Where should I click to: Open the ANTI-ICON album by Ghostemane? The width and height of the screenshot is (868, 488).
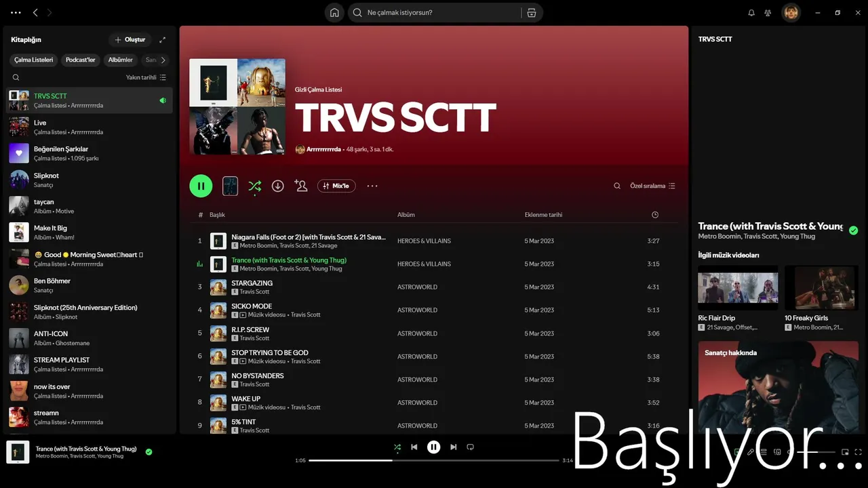point(90,338)
